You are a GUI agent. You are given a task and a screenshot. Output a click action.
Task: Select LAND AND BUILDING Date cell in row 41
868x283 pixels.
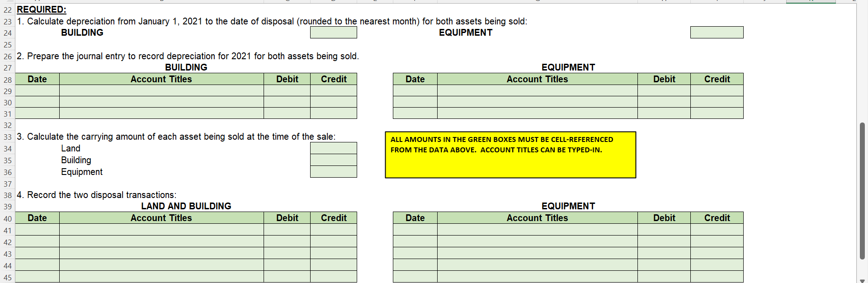38,230
